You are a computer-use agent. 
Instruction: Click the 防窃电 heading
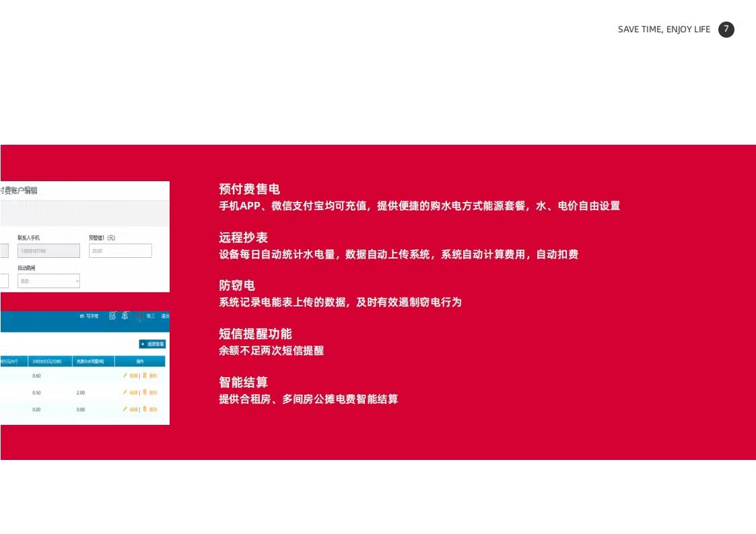(x=237, y=286)
